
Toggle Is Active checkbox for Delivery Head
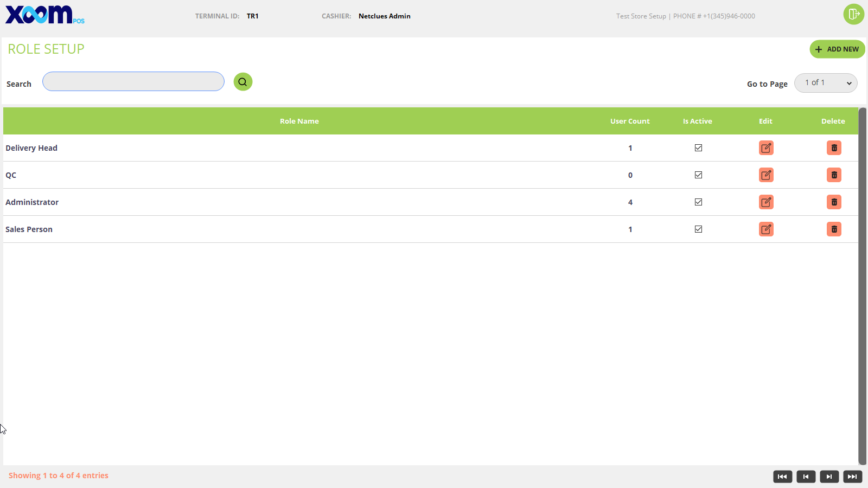pos(698,148)
